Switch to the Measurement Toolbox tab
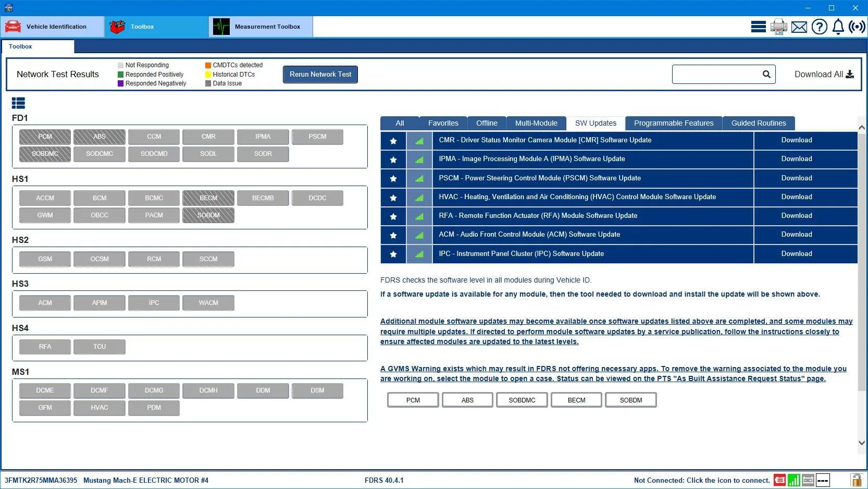This screenshot has width=868, height=489. coord(261,27)
